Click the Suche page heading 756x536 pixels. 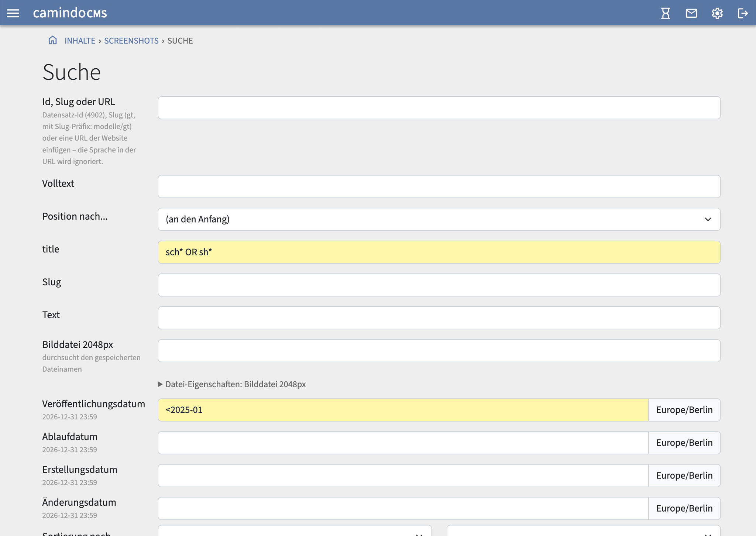tap(71, 72)
